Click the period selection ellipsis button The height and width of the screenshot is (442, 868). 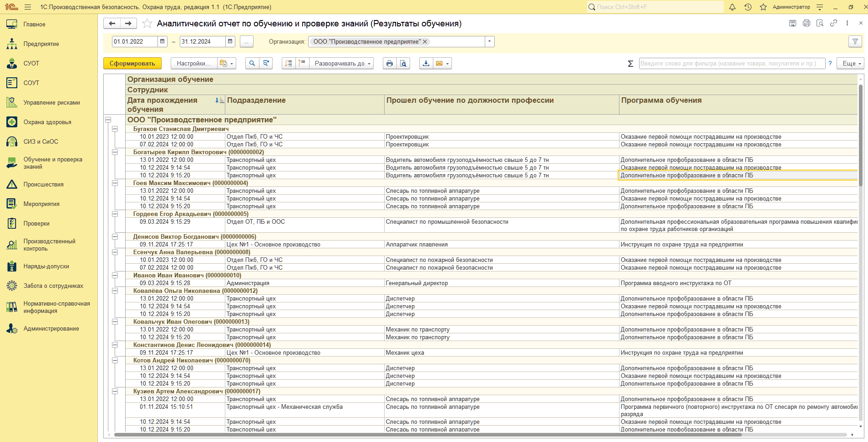click(246, 42)
